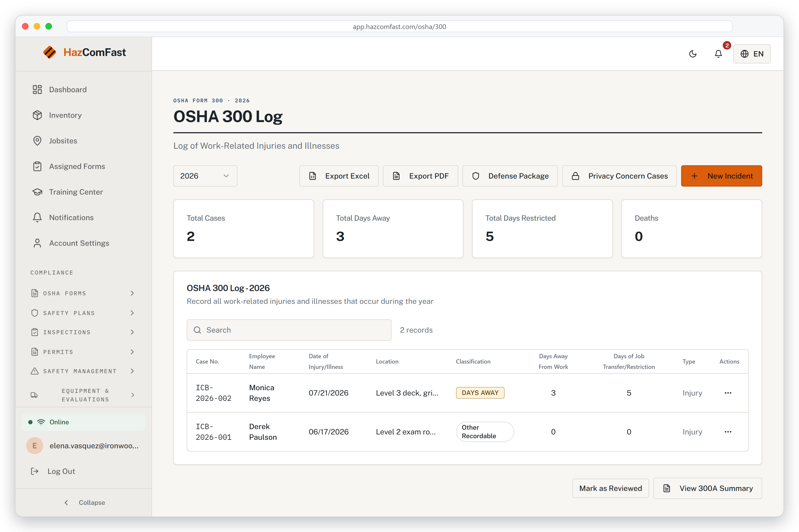Click the DAYS AWAY classification badge
The width and height of the screenshot is (799, 532).
480,393
